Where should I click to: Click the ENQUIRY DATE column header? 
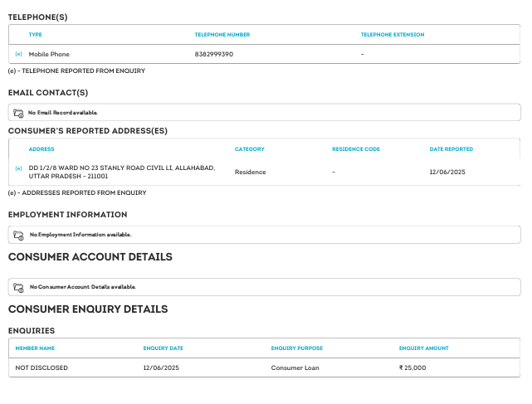164,348
